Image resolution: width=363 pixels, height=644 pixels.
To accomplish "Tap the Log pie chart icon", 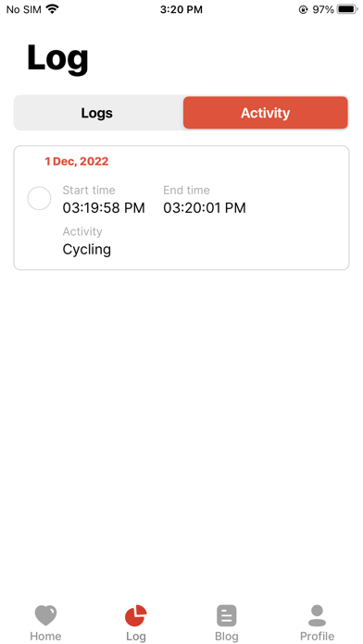I will coord(136,615).
